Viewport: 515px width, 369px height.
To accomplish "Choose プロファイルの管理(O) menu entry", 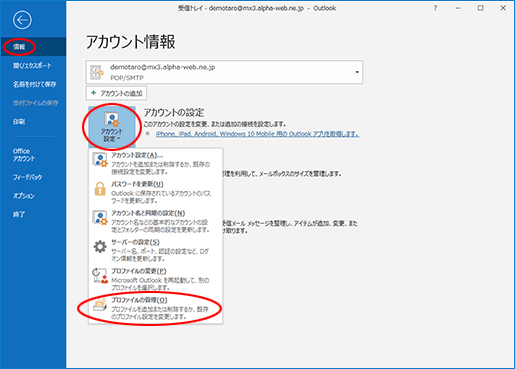I will point(156,308).
